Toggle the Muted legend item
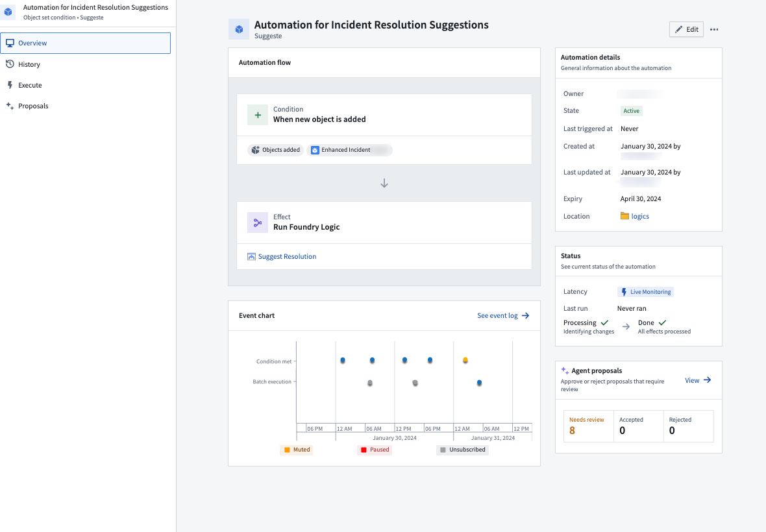 [296, 450]
